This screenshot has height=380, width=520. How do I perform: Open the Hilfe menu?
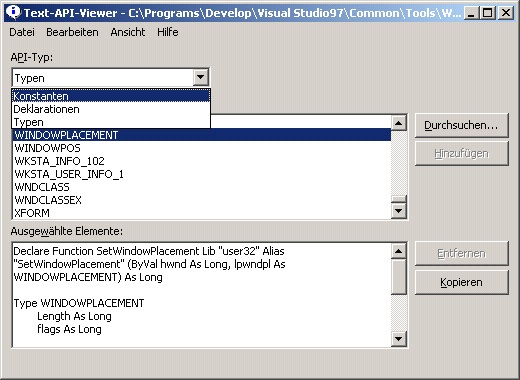coord(168,32)
